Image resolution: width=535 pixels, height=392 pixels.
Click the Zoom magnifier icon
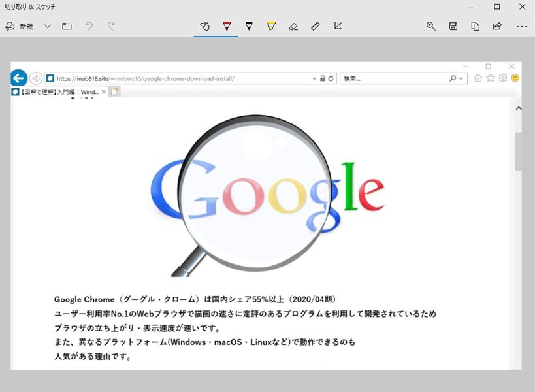[x=431, y=26]
